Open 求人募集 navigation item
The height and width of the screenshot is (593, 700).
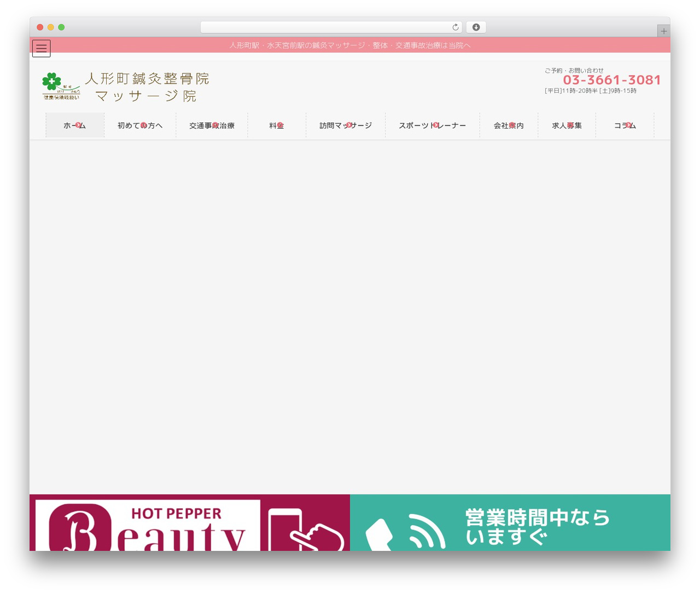point(567,125)
